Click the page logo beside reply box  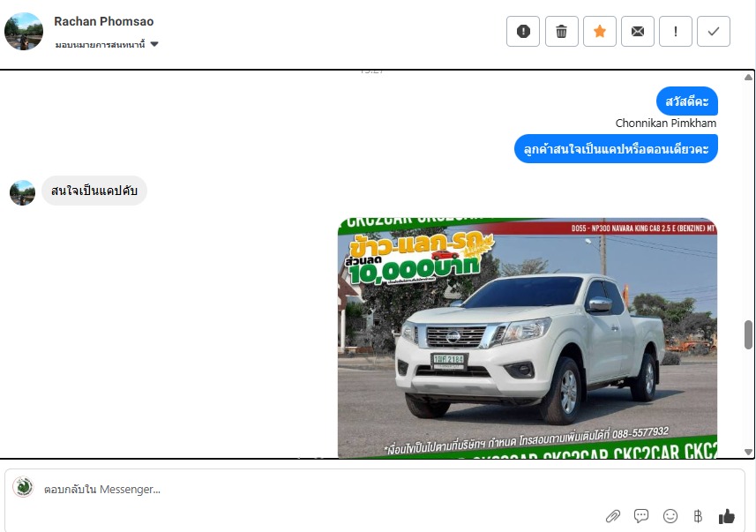point(23,487)
